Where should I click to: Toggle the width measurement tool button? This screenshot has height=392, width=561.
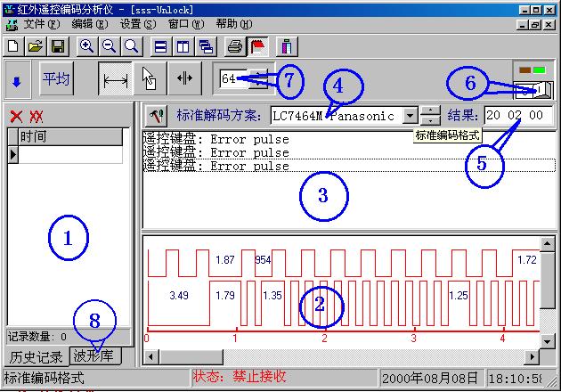coord(115,78)
